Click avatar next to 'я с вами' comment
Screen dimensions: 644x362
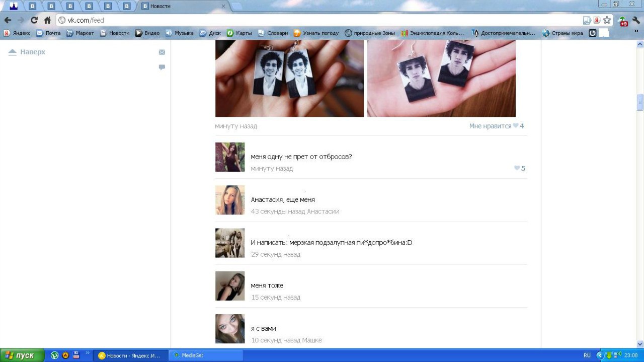coord(230,329)
